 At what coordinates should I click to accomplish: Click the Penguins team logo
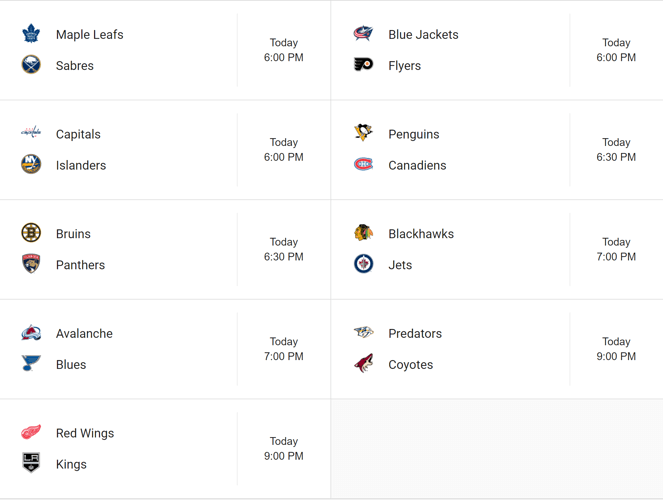click(x=363, y=133)
